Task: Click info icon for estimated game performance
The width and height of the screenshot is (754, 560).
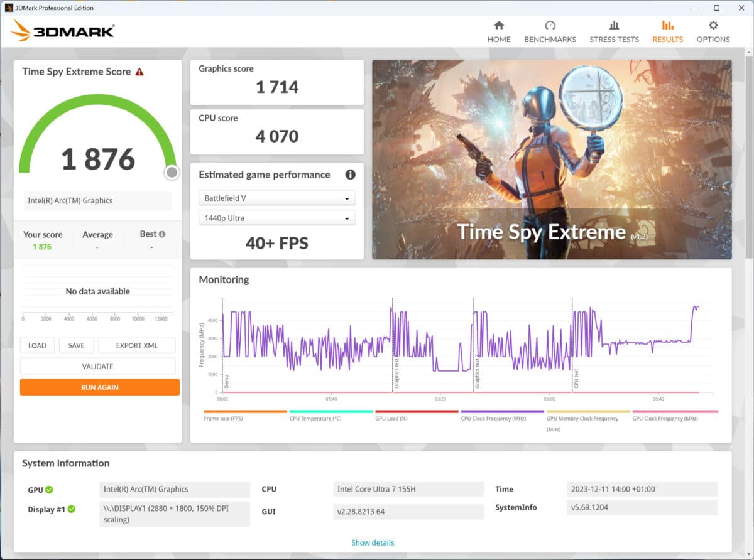Action: coord(350,175)
